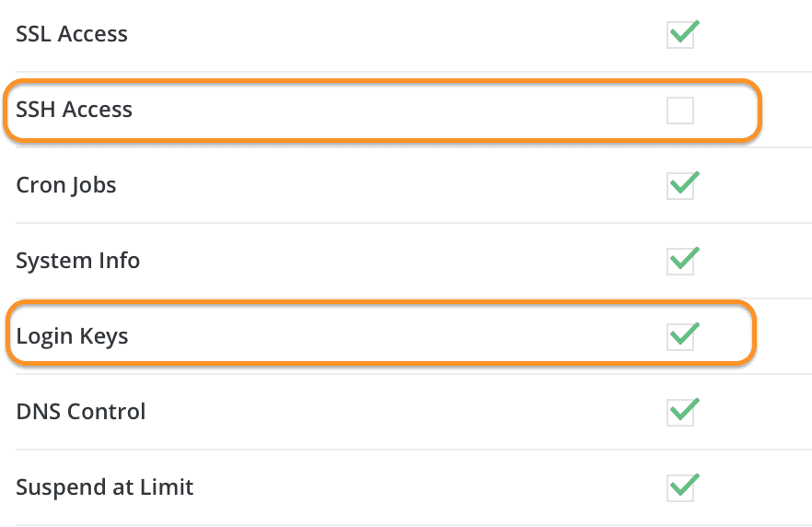Select the SSH Access label text
The image size is (812, 527).
(x=75, y=111)
